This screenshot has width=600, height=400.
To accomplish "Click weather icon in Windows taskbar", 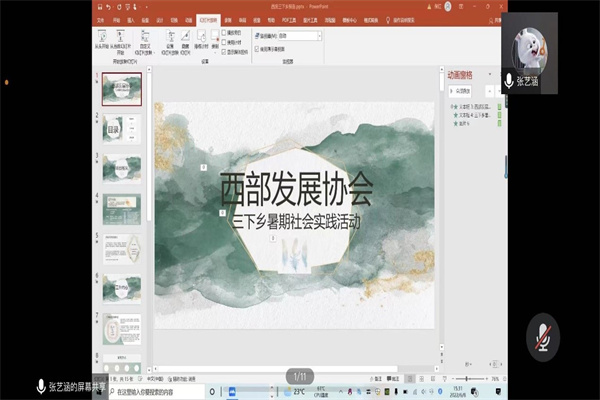I will tap(285, 391).
